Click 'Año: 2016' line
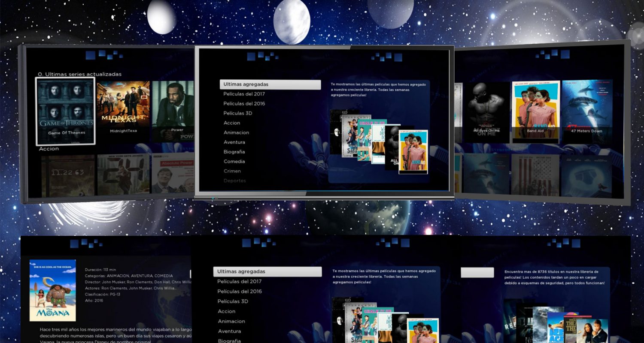644x343 pixels. click(94, 301)
